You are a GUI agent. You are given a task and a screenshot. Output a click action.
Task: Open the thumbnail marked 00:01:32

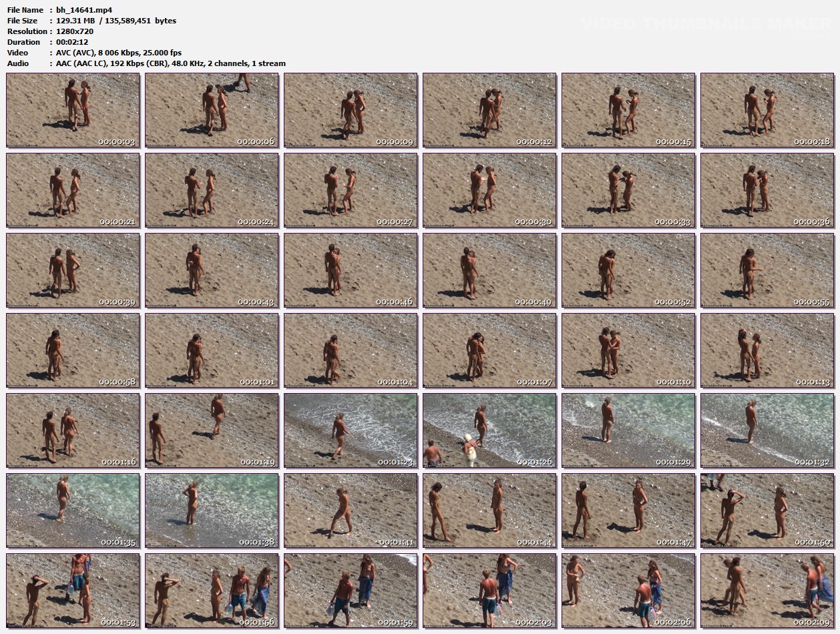[767, 430]
